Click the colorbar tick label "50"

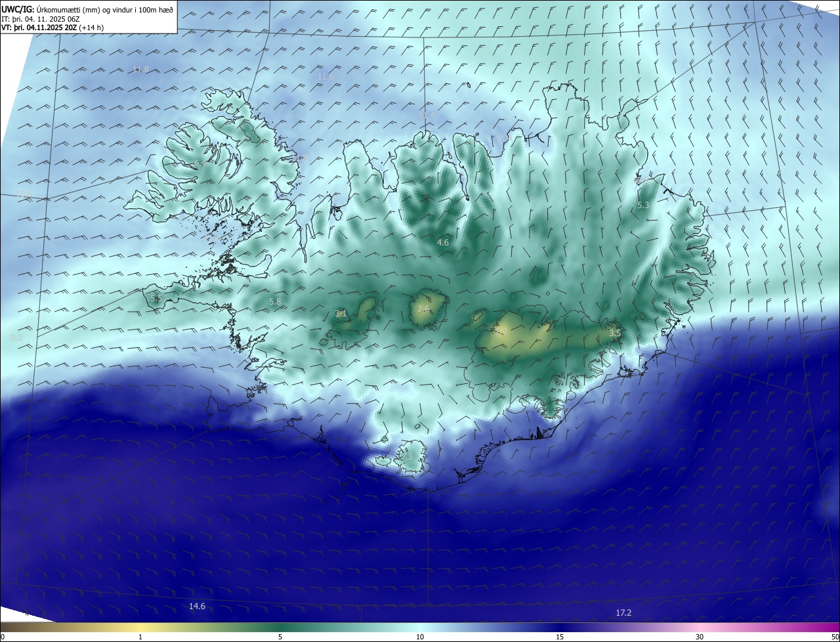point(835,637)
